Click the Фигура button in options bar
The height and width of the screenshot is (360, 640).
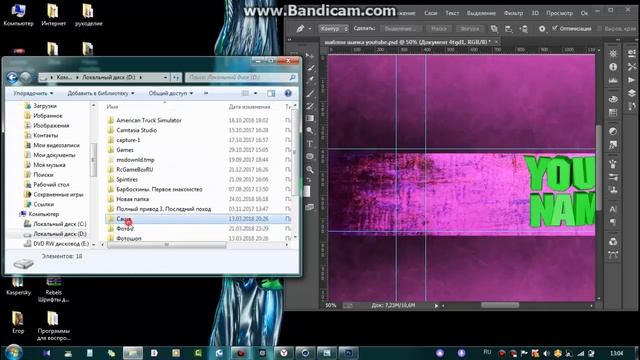pos(470,29)
